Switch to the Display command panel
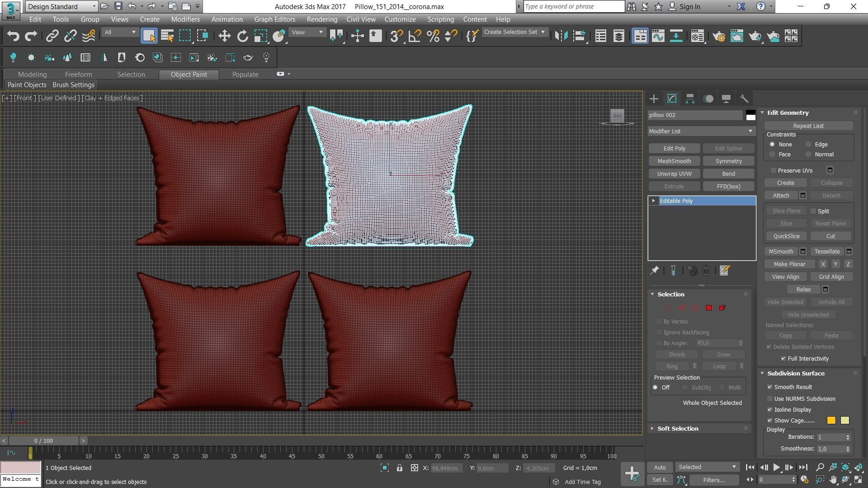The width and height of the screenshot is (868, 488). tap(726, 99)
